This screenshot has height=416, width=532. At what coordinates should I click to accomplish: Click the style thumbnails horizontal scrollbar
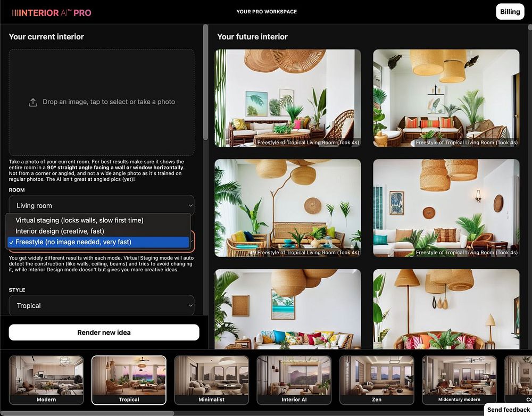click(87, 413)
